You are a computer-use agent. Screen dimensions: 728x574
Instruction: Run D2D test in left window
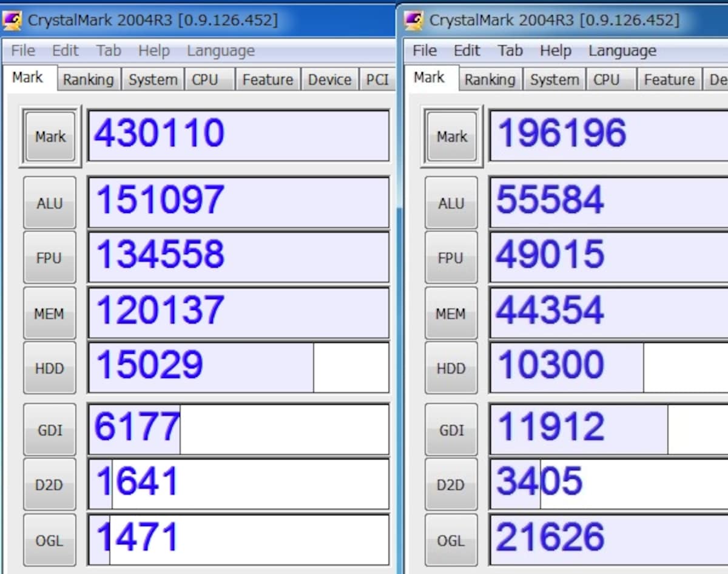coord(50,484)
